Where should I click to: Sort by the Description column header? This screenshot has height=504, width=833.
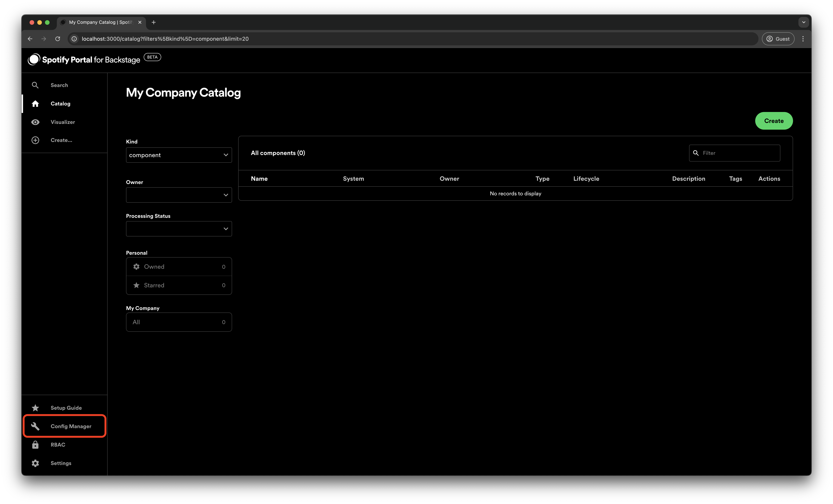(688, 179)
